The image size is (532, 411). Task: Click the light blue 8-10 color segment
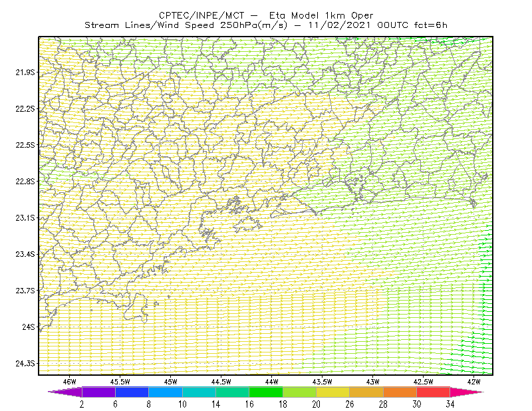point(166,392)
